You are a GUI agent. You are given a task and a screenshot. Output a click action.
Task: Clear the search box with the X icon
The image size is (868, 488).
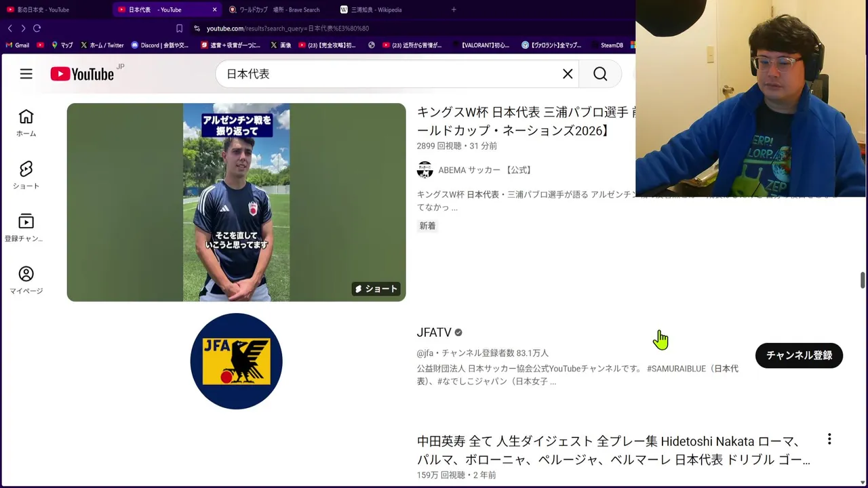click(x=568, y=74)
